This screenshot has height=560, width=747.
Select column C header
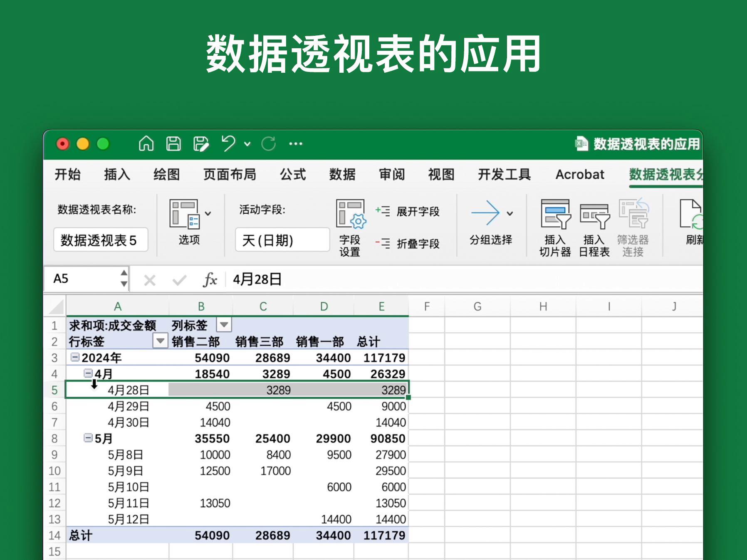click(x=263, y=306)
